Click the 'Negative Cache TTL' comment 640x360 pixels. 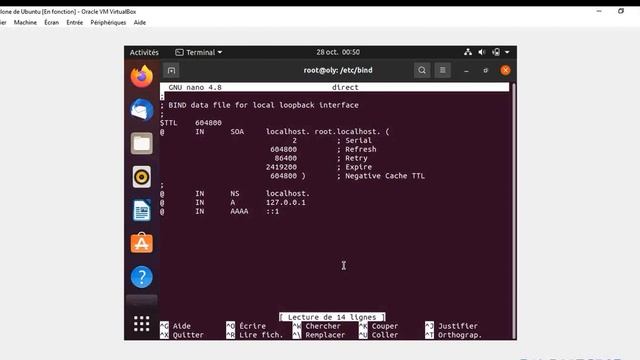(385, 176)
